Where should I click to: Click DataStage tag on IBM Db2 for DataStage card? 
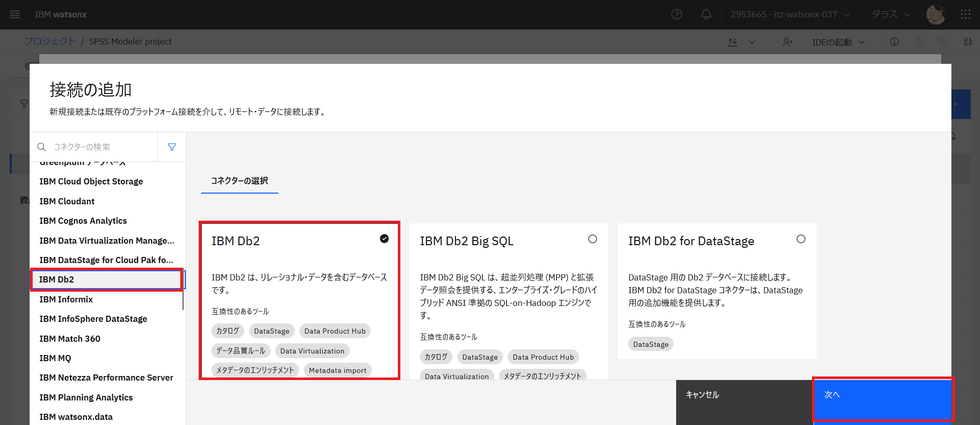(x=651, y=344)
